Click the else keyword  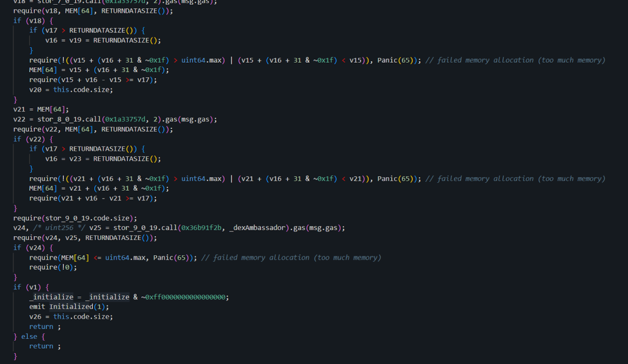coord(29,336)
